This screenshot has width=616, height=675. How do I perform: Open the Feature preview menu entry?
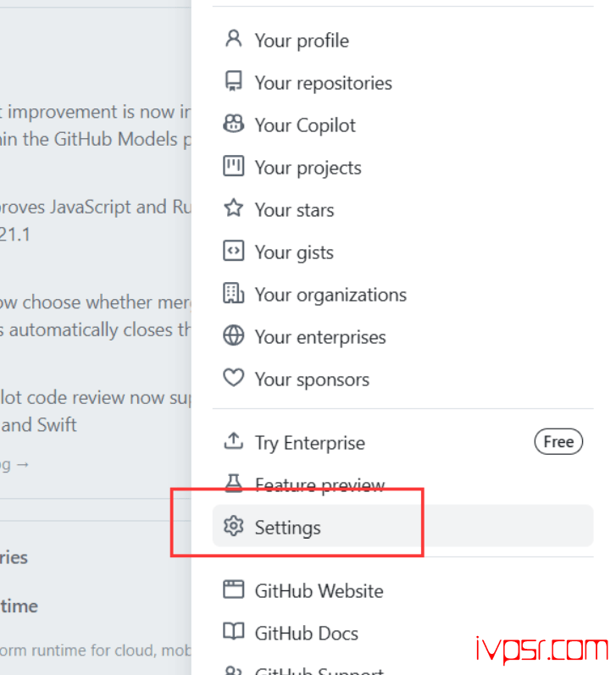[319, 485]
